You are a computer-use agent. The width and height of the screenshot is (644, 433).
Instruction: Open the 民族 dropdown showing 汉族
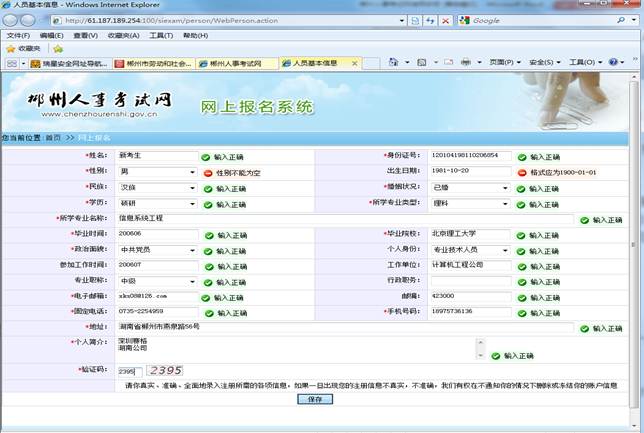point(157,188)
